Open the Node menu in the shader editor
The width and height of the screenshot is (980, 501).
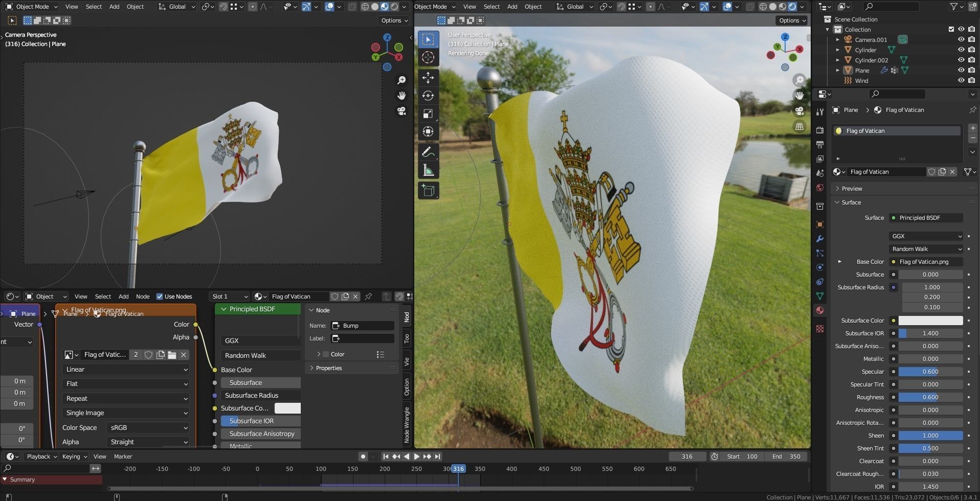coord(143,296)
